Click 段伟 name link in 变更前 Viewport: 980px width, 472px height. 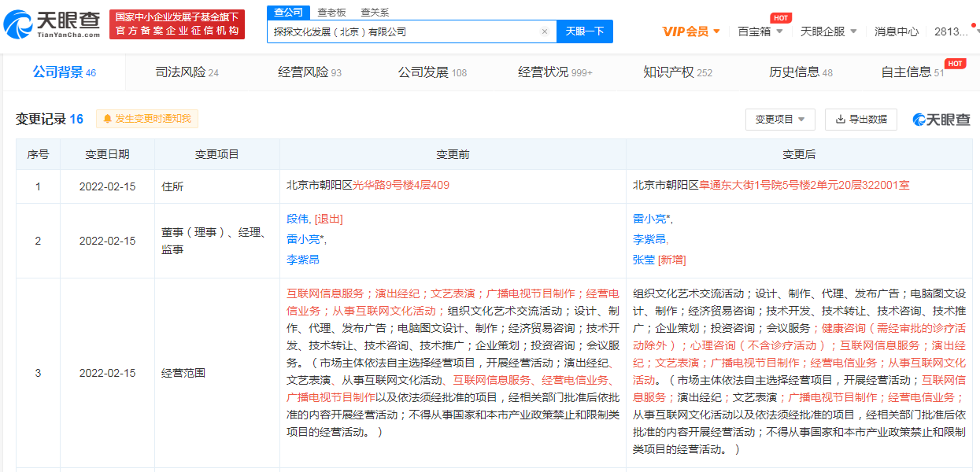coord(298,219)
